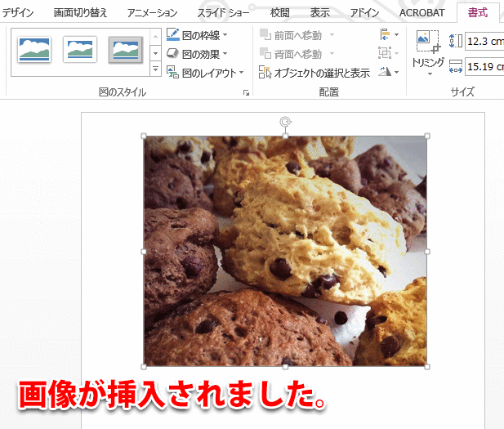Click the height input field showing 12.3 cm
This screenshot has height=429, width=504.
484,41
